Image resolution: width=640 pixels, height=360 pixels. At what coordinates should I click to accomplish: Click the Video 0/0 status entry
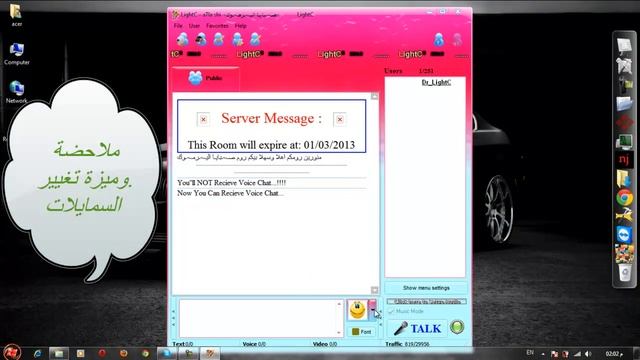click(325, 344)
